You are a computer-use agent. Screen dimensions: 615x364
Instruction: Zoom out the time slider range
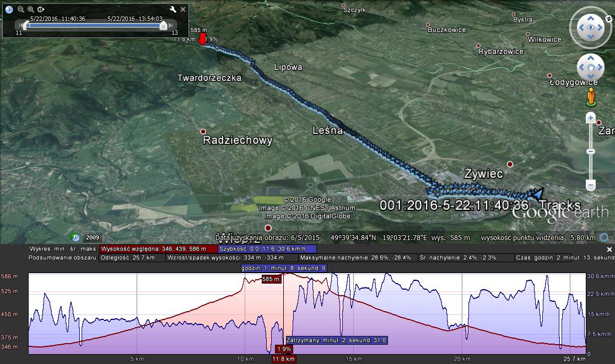(20, 9)
